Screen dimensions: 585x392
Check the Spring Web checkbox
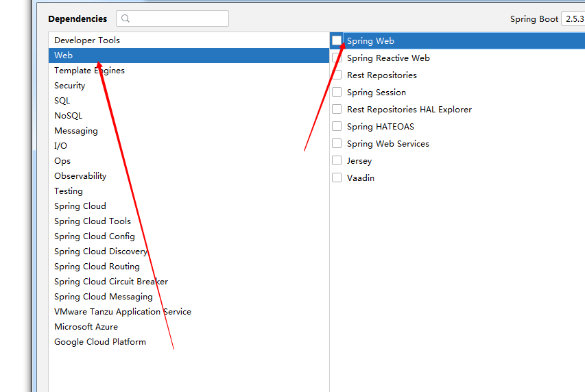click(x=337, y=40)
